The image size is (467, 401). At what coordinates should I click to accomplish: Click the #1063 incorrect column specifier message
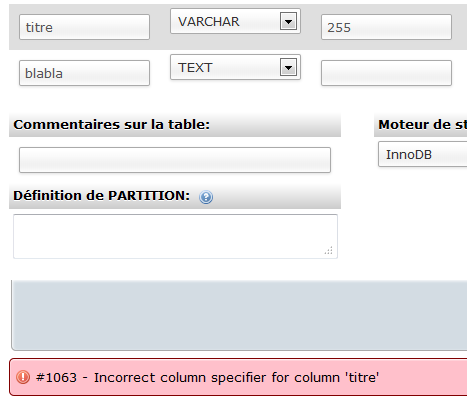208,377
